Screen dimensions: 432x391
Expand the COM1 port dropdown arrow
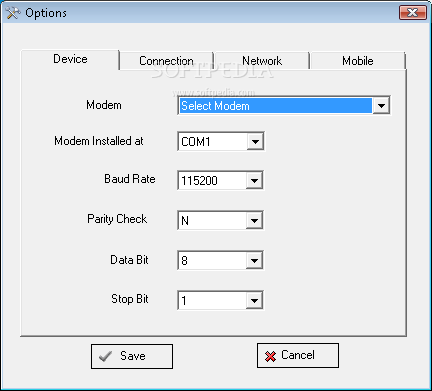pos(255,142)
